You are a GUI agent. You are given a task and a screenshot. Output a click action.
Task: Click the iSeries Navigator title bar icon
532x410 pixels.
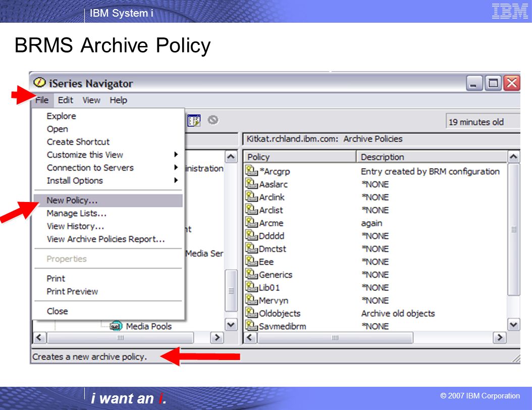[x=39, y=82]
